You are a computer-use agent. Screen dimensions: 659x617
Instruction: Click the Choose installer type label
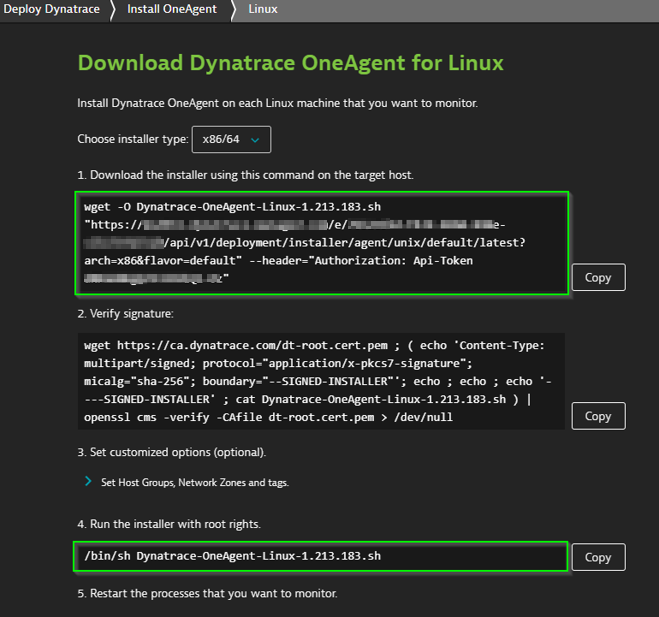[x=132, y=139]
